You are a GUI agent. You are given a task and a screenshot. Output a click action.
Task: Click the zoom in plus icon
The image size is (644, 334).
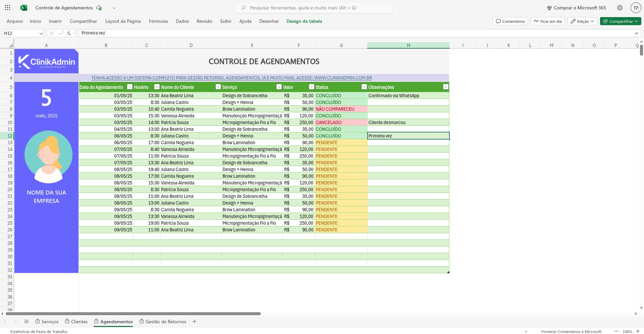coord(638,331)
